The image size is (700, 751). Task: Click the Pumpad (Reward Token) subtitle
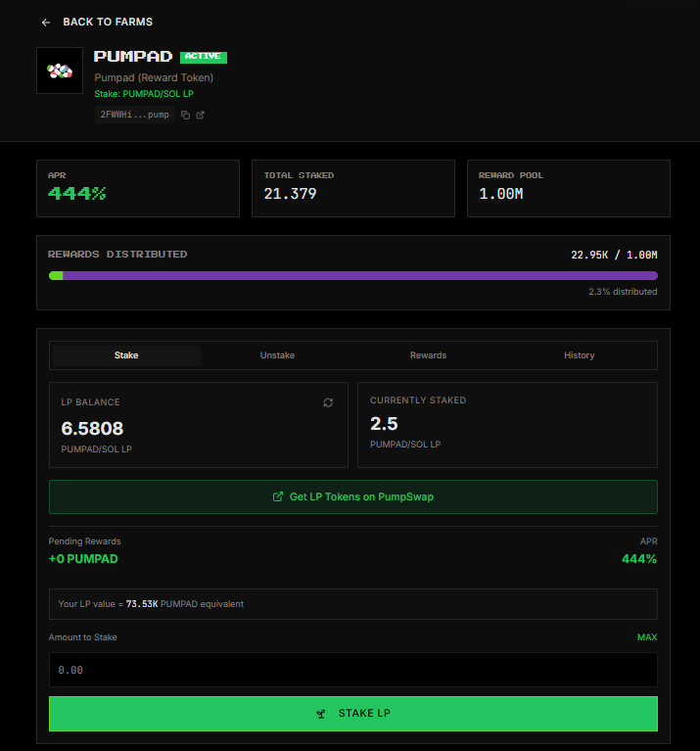pos(154,77)
